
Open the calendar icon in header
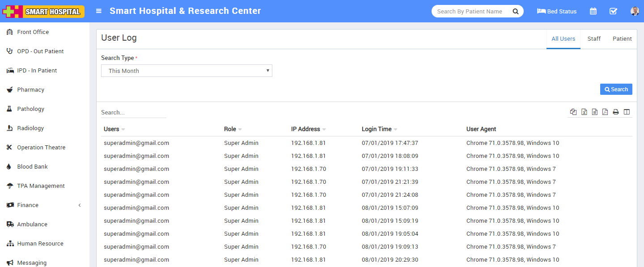click(x=593, y=11)
